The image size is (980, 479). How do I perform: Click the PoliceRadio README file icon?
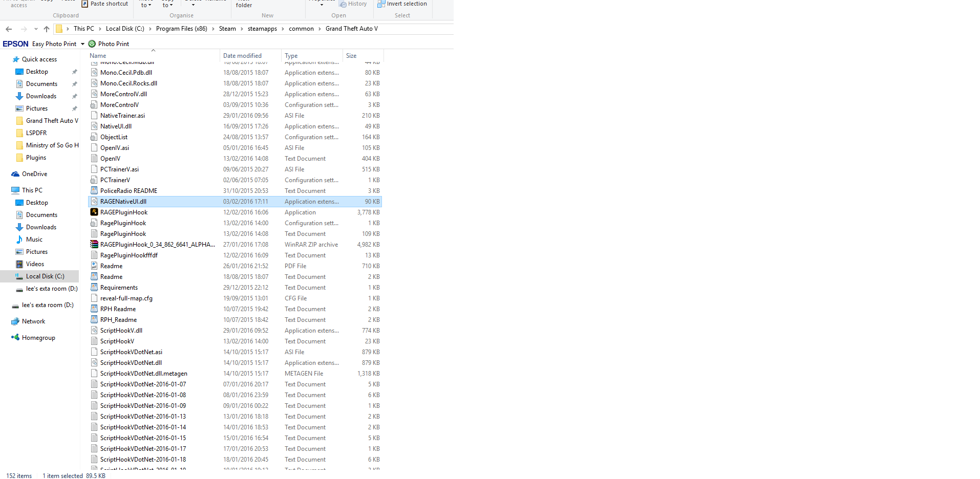click(x=94, y=190)
